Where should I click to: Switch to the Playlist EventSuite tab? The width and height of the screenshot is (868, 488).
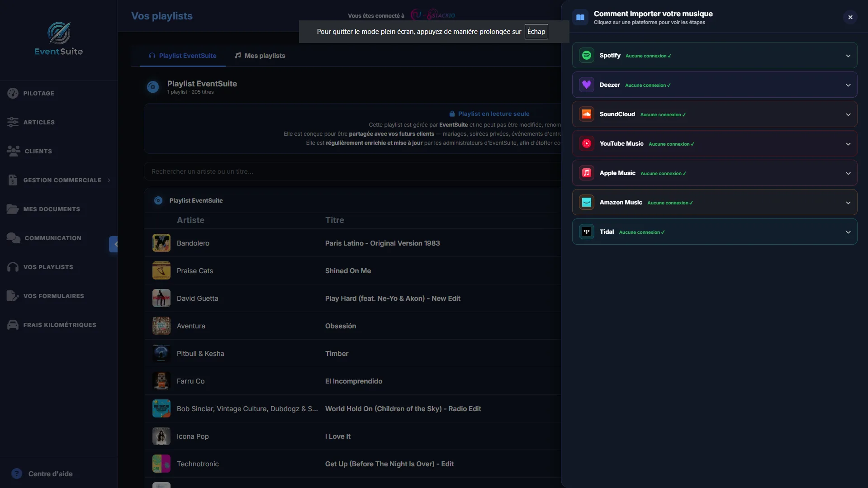[x=183, y=56]
